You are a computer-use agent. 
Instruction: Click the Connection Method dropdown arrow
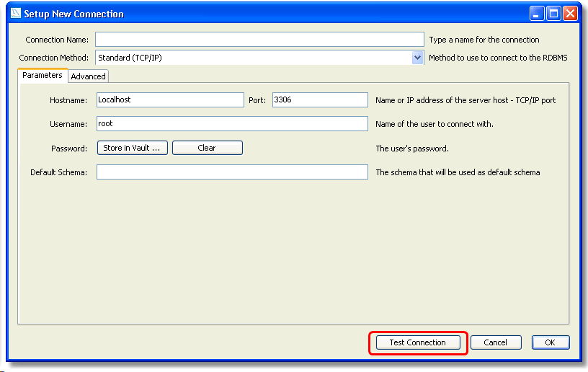pos(417,58)
